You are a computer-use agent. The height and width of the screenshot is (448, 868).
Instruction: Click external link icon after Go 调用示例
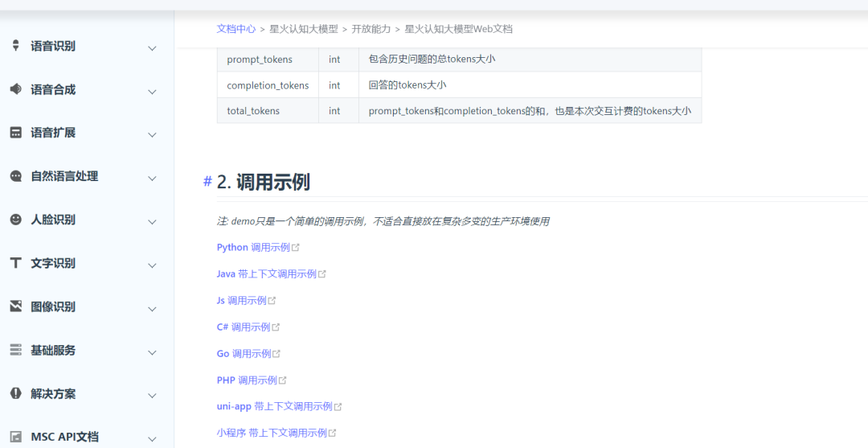click(x=276, y=354)
